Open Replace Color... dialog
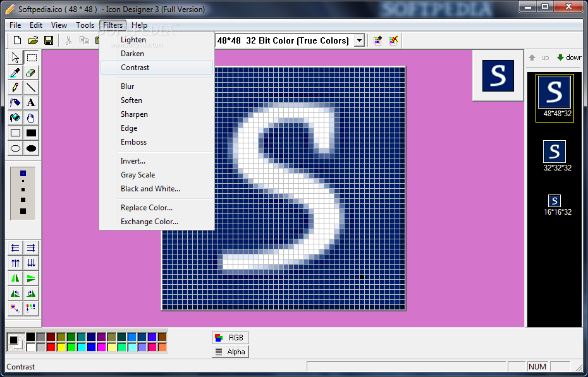588x377 pixels. pyautogui.click(x=157, y=207)
